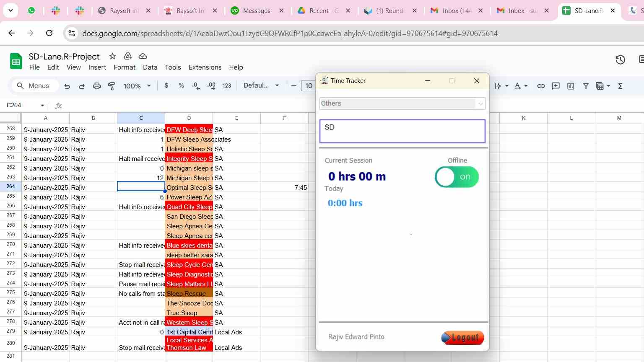Open the Edit menu

[x=53, y=67]
